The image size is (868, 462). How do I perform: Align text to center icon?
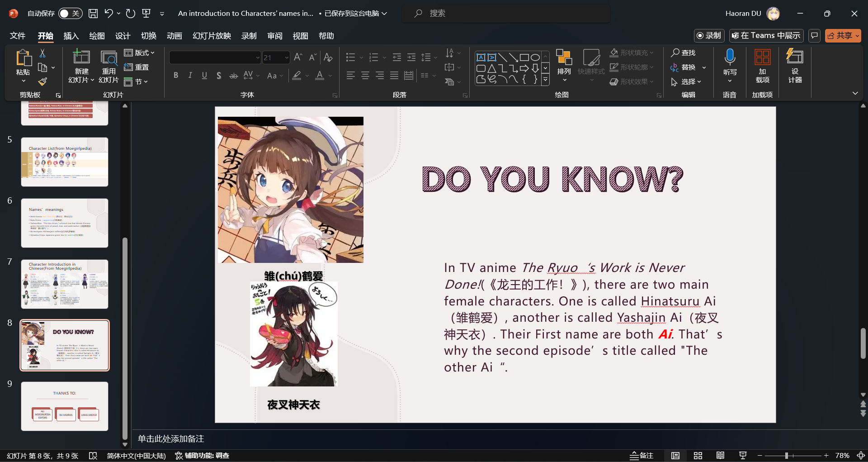click(365, 76)
